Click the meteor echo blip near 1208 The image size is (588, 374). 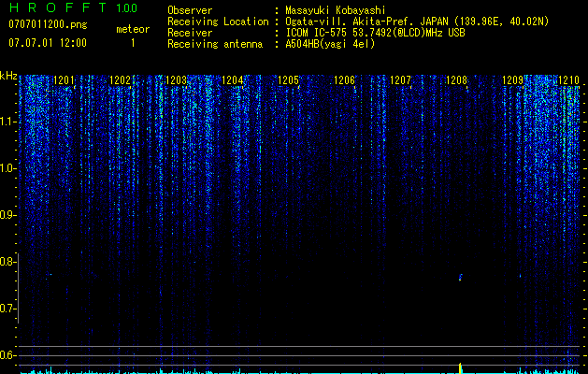pos(461,277)
